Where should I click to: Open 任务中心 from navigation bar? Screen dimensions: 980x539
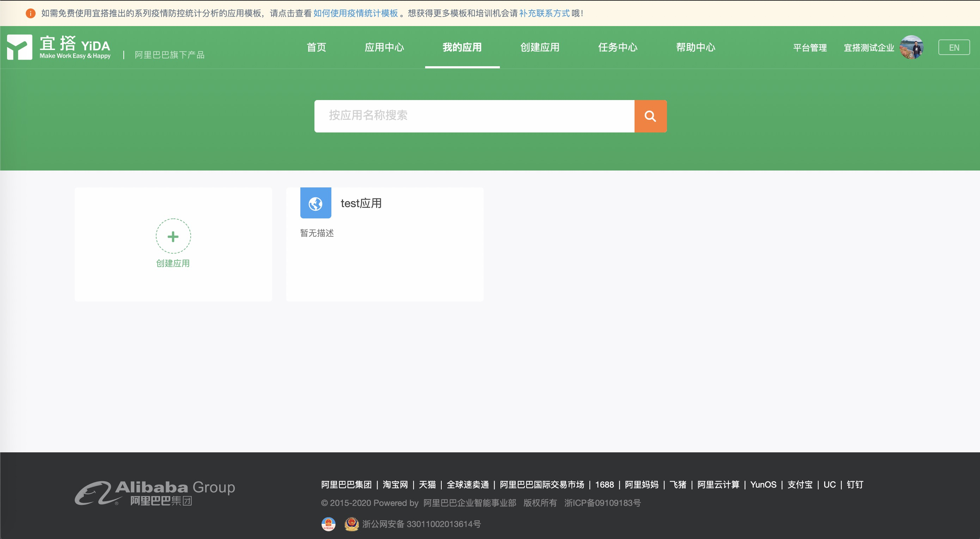pos(618,48)
